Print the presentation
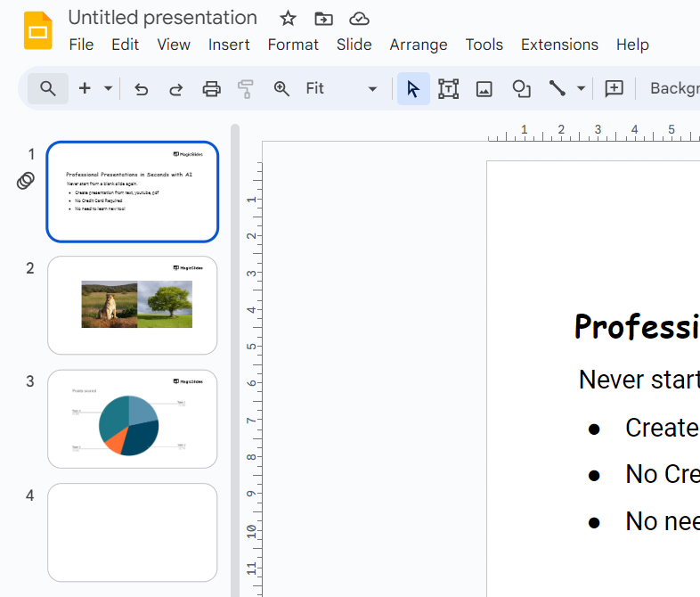The width and height of the screenshot is (700, 597). (211, 89)
